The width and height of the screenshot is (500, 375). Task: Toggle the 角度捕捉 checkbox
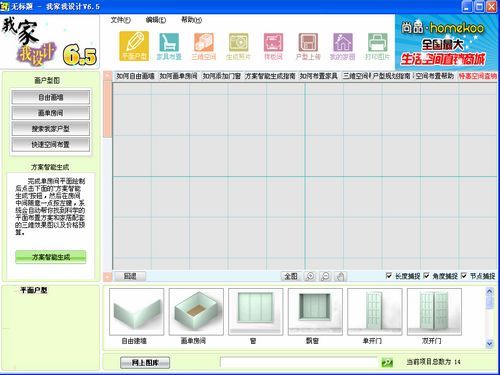point(426,276)
